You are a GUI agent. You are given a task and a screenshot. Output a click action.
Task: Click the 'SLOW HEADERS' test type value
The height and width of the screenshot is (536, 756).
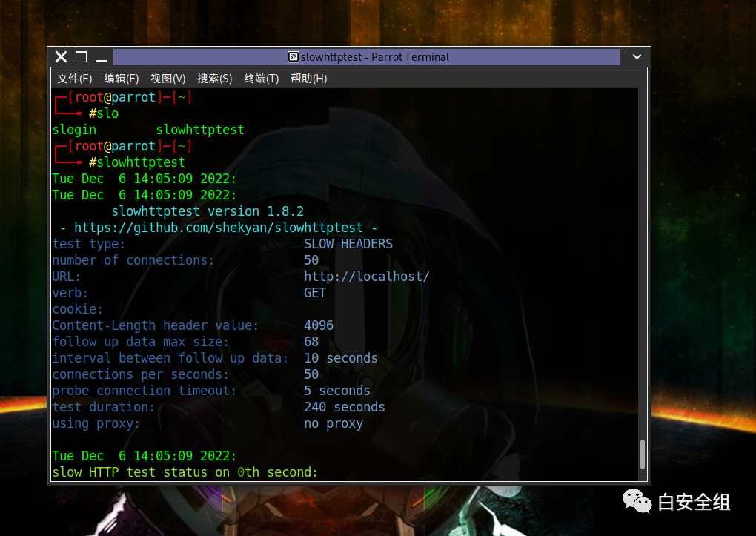348,244
